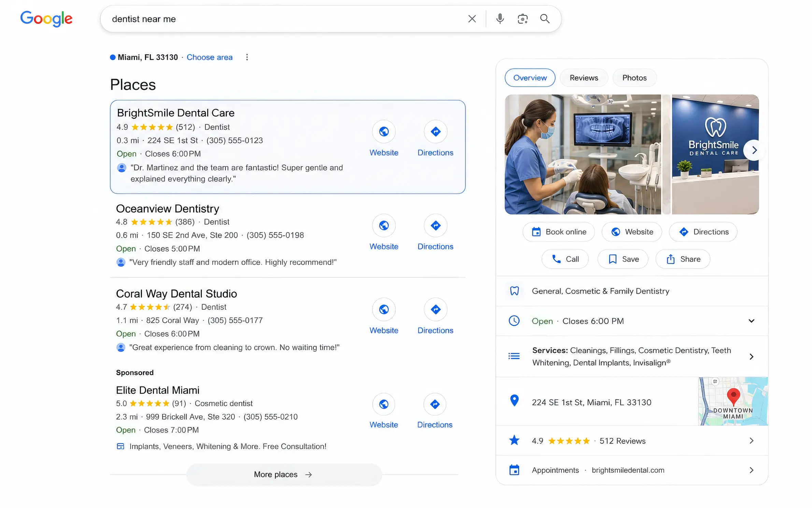Show next photo with the carousel arrow

click(x=754, y=150)
